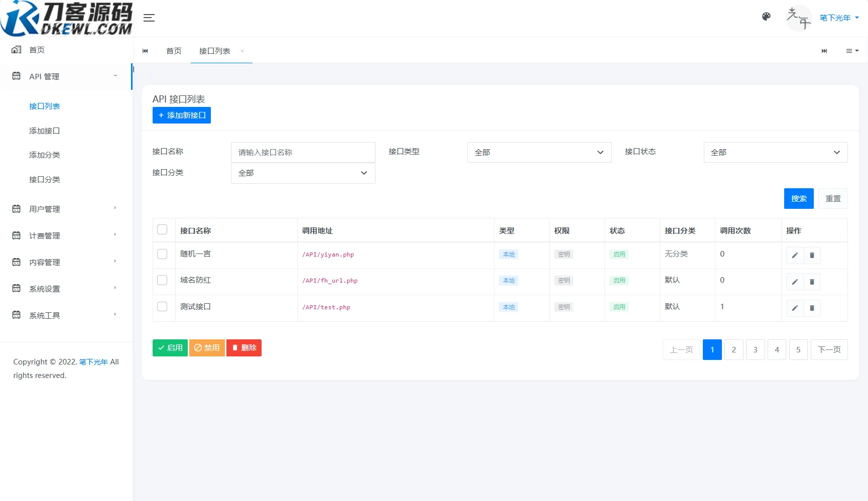Screen dimensions: 868x501
Task: Edit the 测试接口 entry
Action: pyautogui.click(x=795, y=308)
